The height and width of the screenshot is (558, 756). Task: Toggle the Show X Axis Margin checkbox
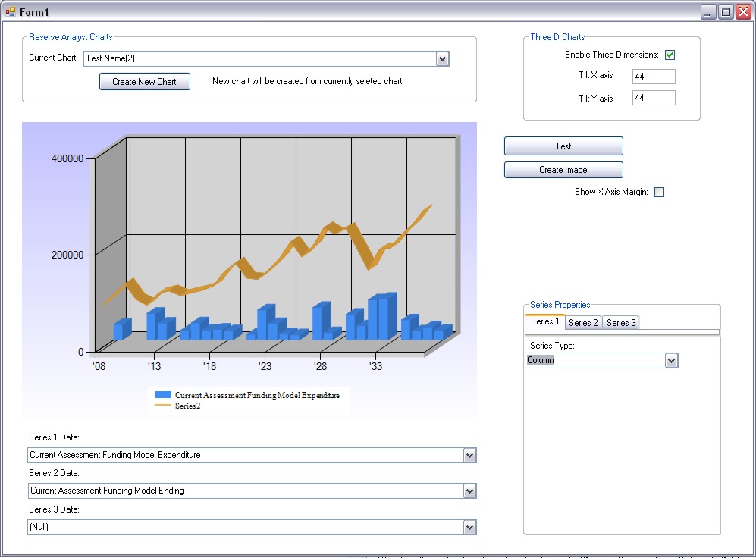point(659,193)
